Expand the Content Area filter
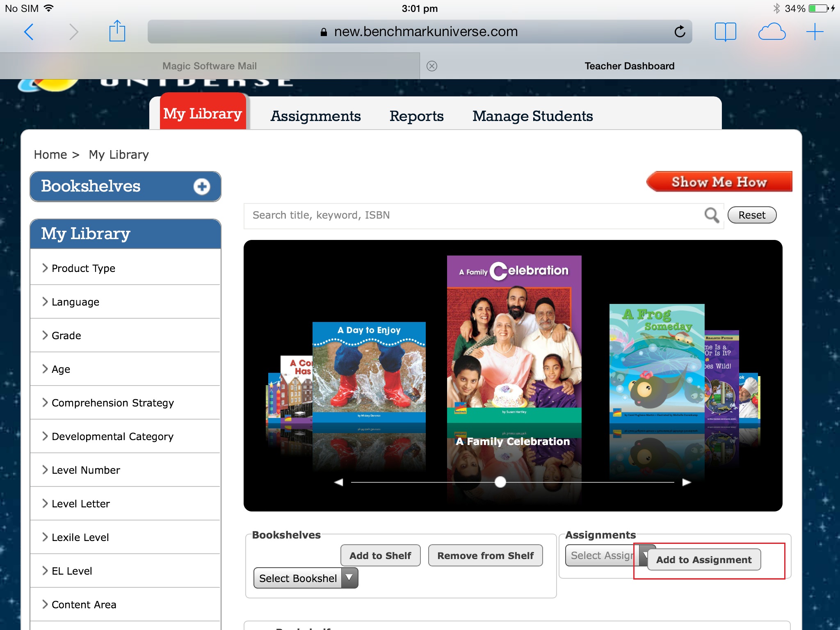The width and height of the screenshot is (840, 630). pos(125,605)
